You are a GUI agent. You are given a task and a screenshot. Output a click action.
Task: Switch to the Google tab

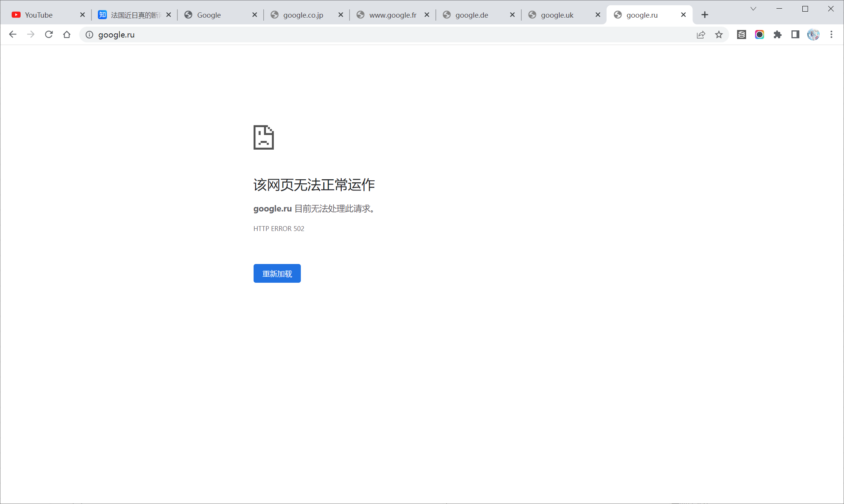220,15
